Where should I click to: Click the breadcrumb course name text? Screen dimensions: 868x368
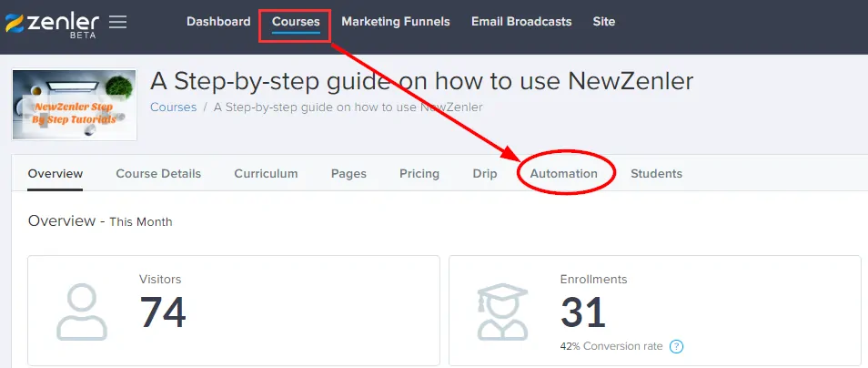(x=348, y=107)
